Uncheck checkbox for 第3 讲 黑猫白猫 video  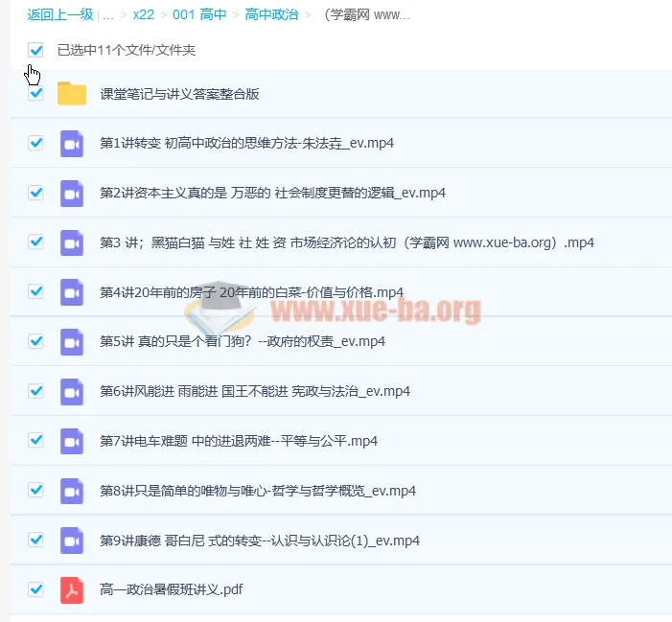(35, 242)
